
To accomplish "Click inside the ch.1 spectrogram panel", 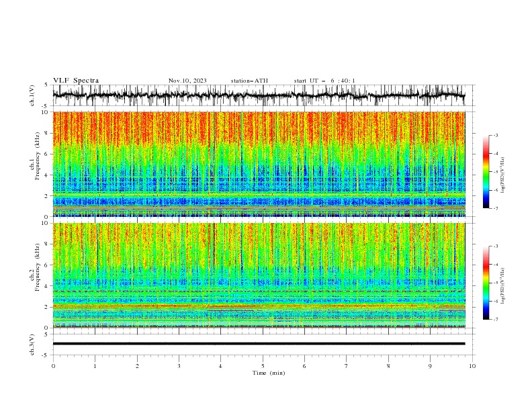I will coord(259,164).
